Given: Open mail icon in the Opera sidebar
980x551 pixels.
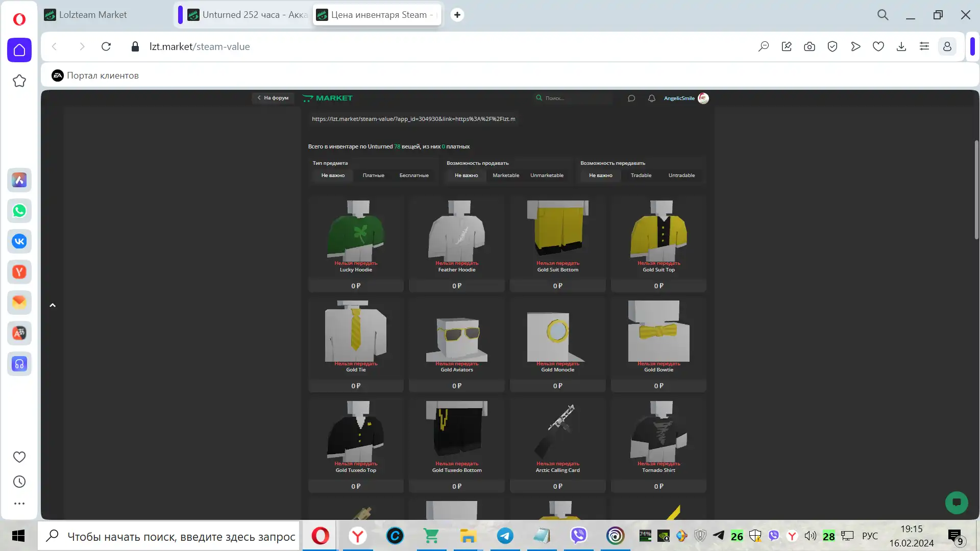Looking at the screenshot, I should click(19, 303).
